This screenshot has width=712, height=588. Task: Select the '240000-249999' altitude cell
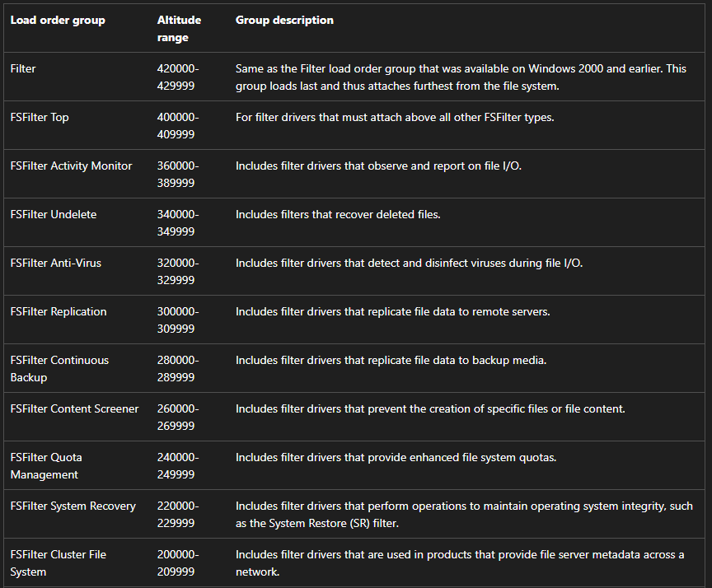tap(178, 465)
